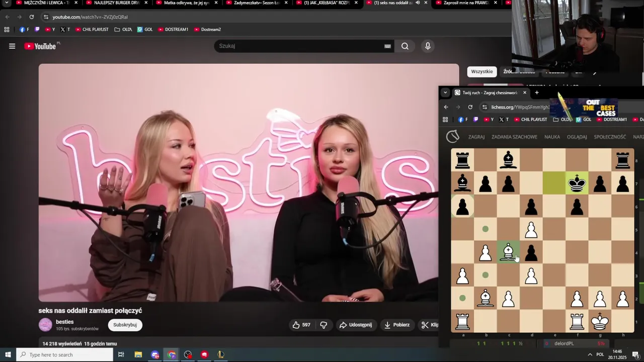Open the GOL bookmark in the main window
This screenshot has width=644, height=362.
[x=145, y=30]
